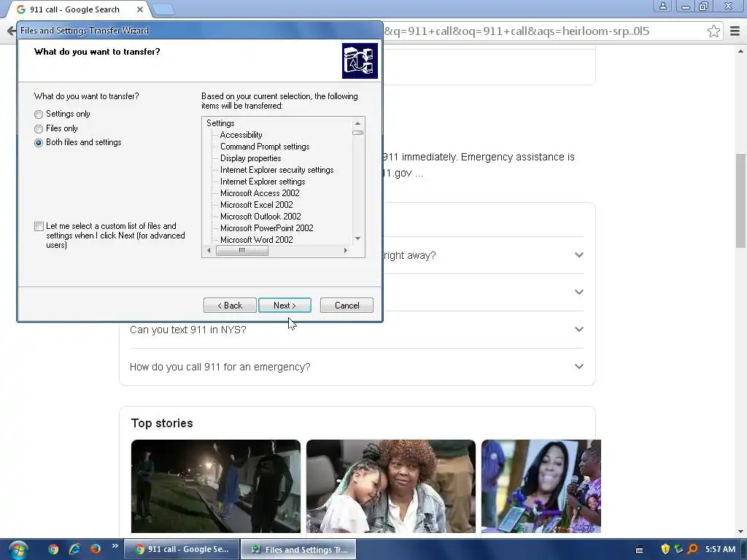
Task: Click the Chrome back arrow
Action: point(11,31)
